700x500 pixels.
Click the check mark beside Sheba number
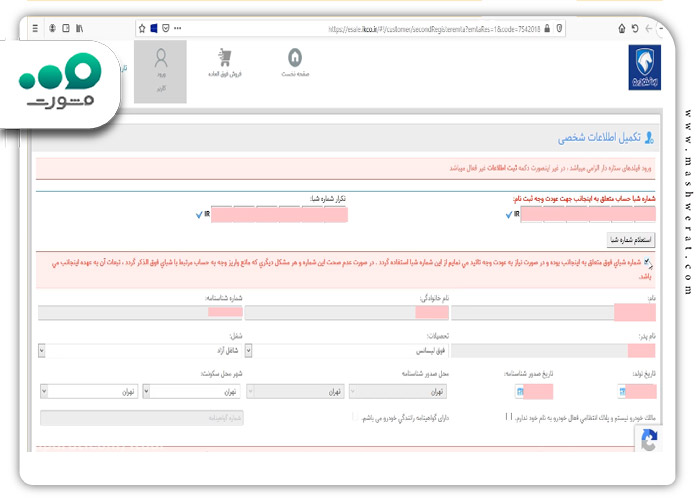pos(508,215)
